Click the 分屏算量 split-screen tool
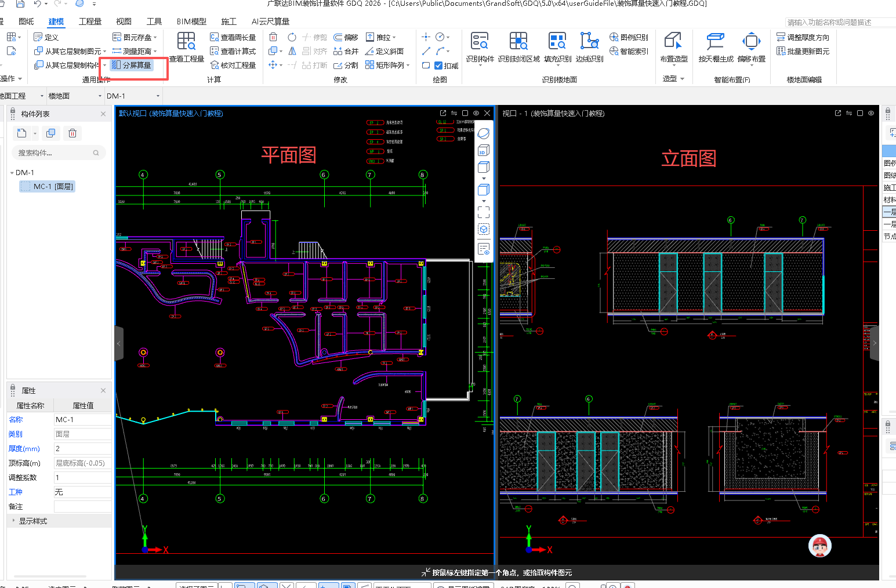This screenshot has height=588, width=896. pyautogui.click(x=132, y=65)
